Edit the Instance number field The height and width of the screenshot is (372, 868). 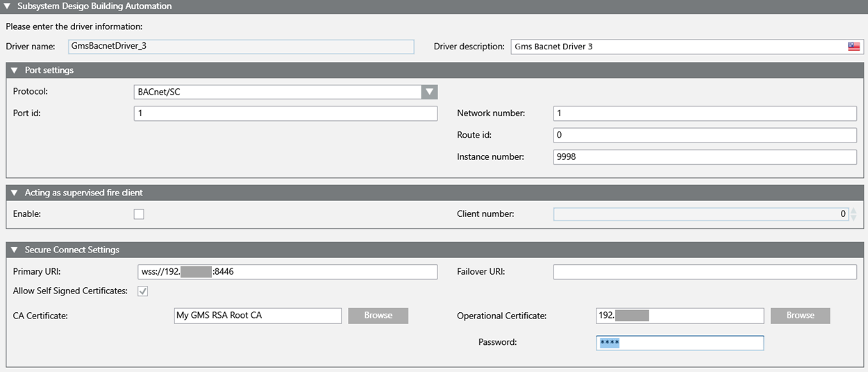tap(704, 156)
